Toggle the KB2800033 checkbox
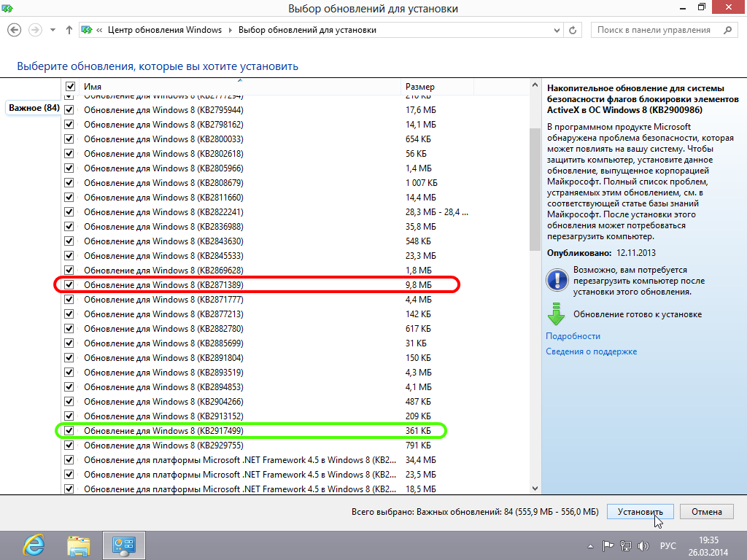747x560 pixels. [x=69, y=139]
